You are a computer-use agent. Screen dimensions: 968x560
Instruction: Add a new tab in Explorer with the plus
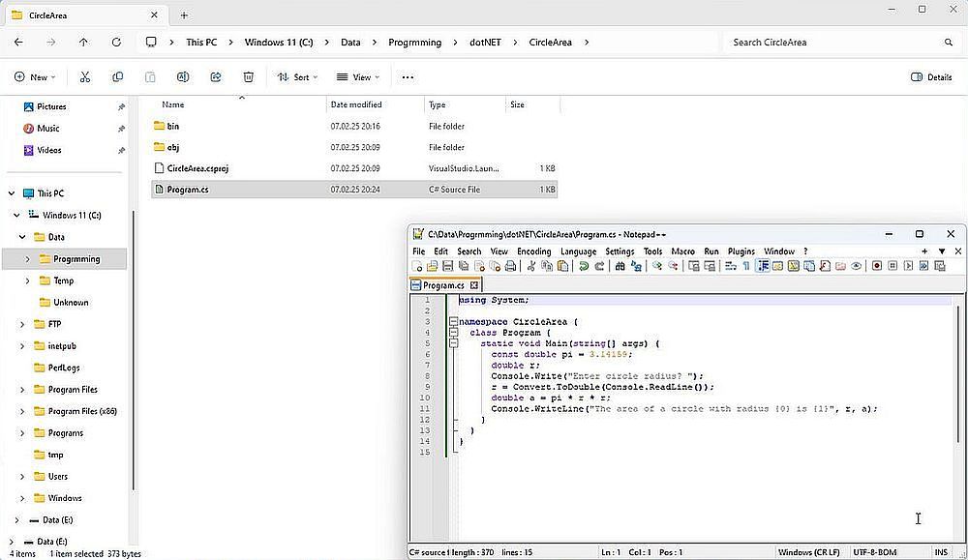(184, 15)
